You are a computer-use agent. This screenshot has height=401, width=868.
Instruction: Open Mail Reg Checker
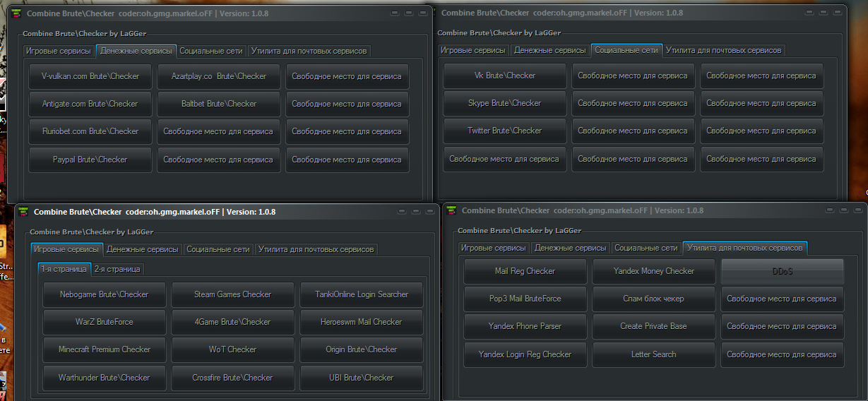(525, 271)
